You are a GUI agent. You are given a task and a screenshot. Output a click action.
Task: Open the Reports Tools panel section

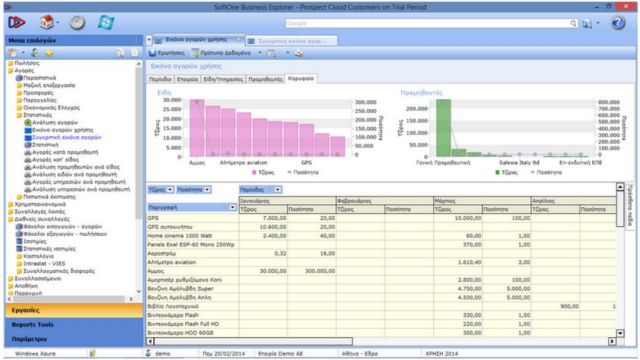pyautogui.click(x=74, y=324)
